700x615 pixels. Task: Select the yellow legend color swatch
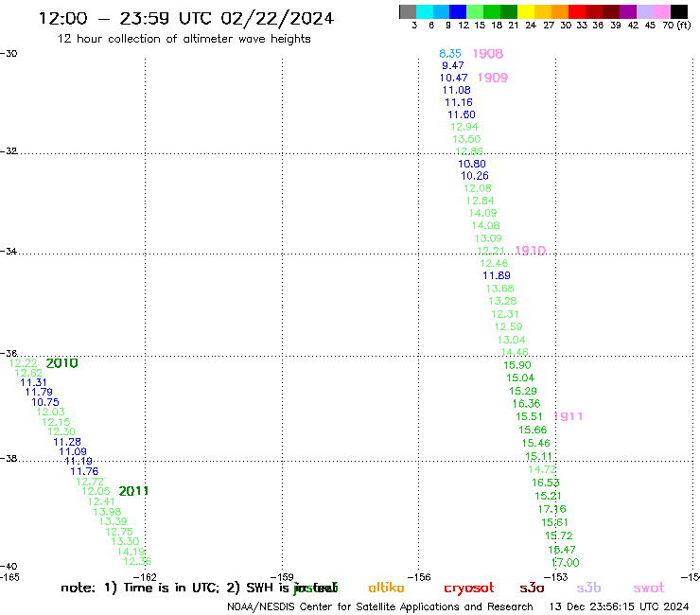pos(526,11)
